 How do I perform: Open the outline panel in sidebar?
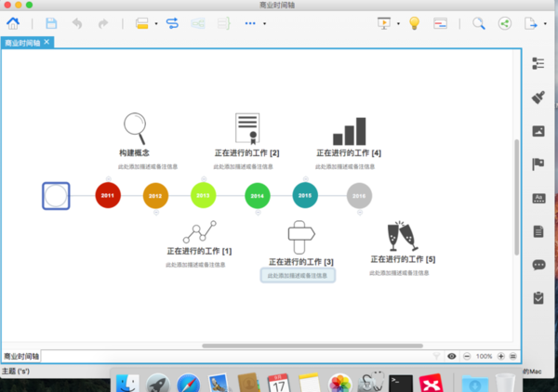(x=538, y=63)
